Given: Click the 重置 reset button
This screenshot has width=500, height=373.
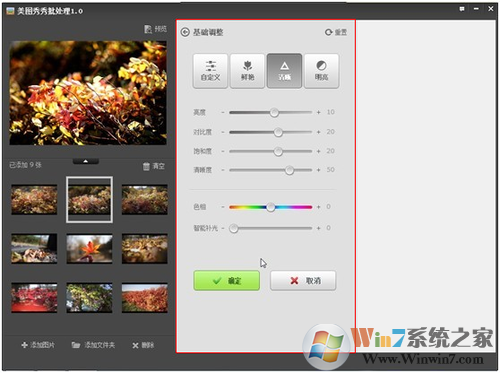Looking at the screenshot, I should [x=336, y=32].
